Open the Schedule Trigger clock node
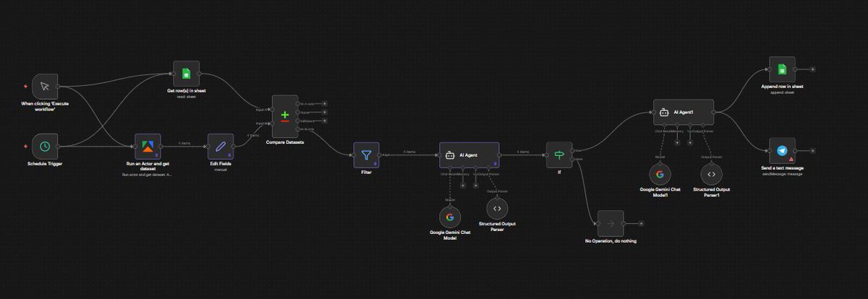 pos(45,147)
